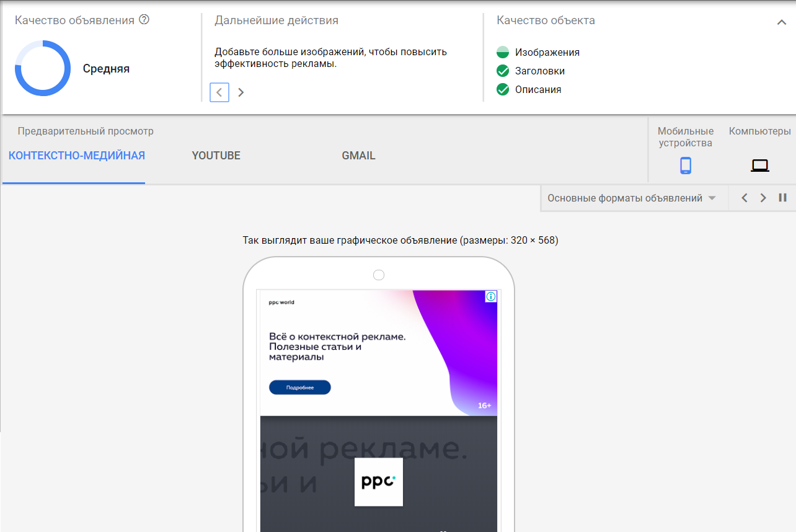Image resolution: width=796 pixels, height=532 pixels.
Task: Click the Добавьте больше изображений suggestion text
Action: pyautogui.click(x=331, y=58)
